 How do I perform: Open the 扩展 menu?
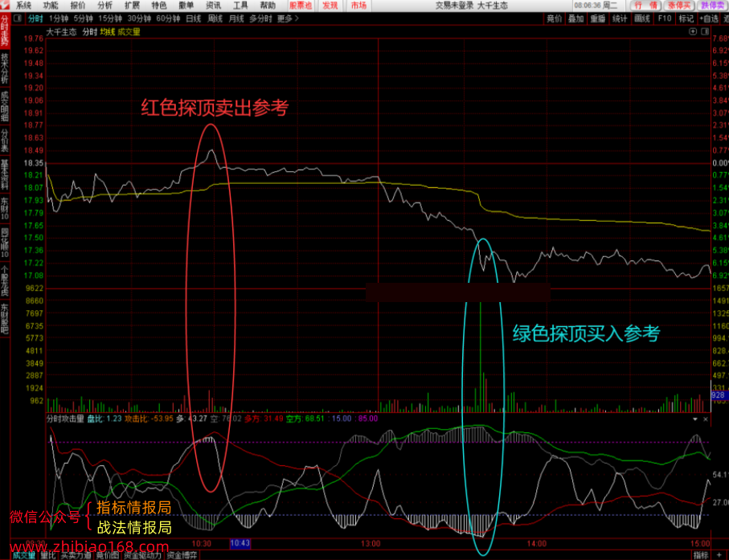tap(132, 6)
